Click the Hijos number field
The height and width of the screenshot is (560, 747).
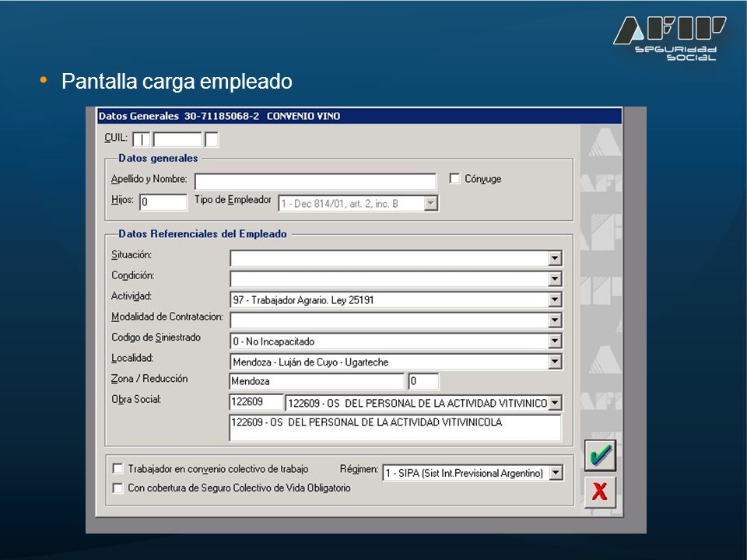point(163,202)
